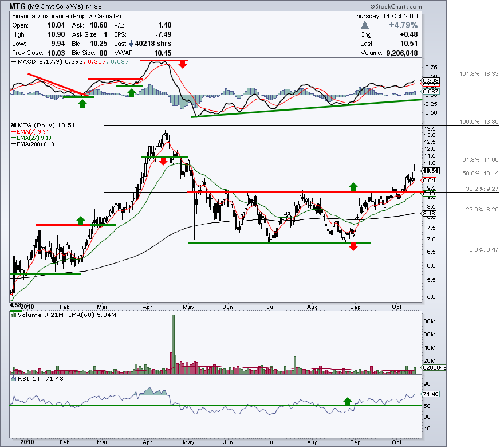
Task: Click the 161.8%: 18.33 Fibonacci label
Action: (x=479, y=74)
